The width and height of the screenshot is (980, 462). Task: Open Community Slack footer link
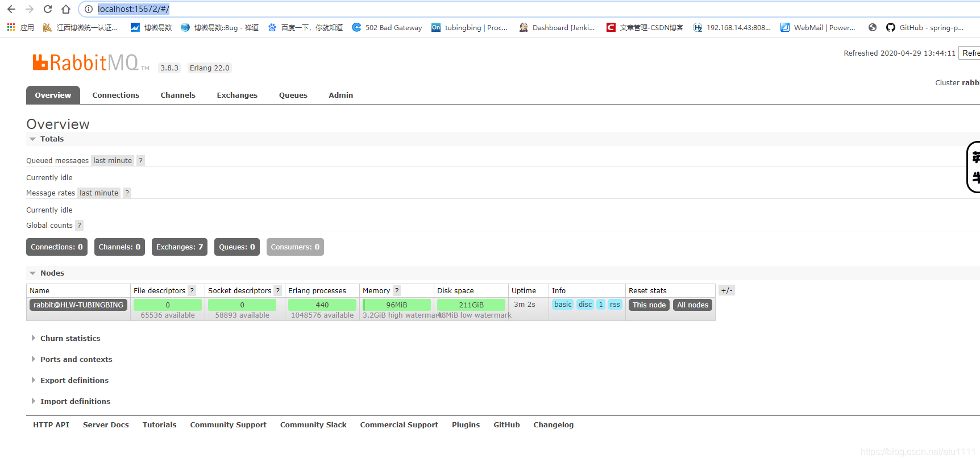[x=313, y=425]
